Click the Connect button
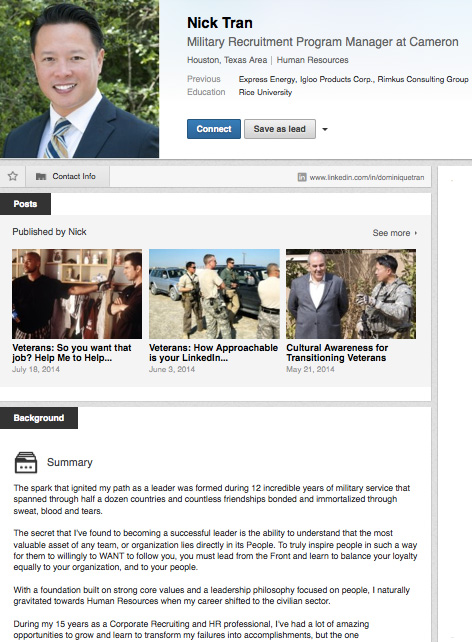 214,129
